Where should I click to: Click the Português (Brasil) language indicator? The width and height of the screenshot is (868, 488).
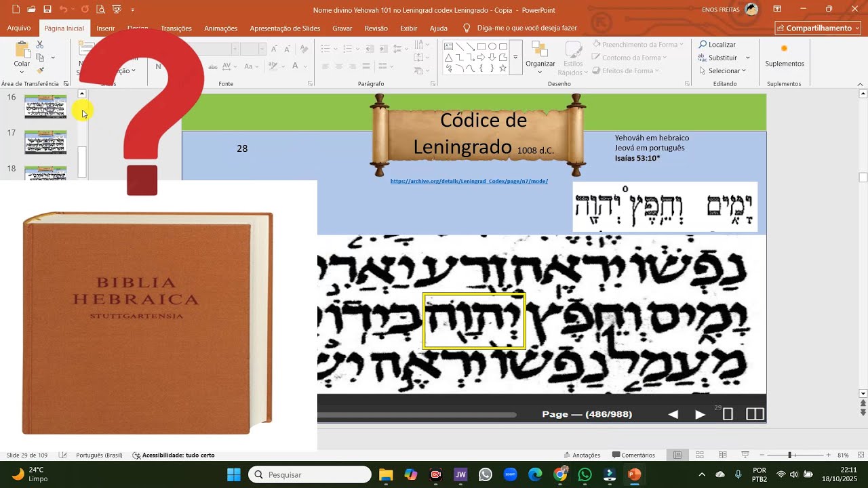(x=99, y=455)
